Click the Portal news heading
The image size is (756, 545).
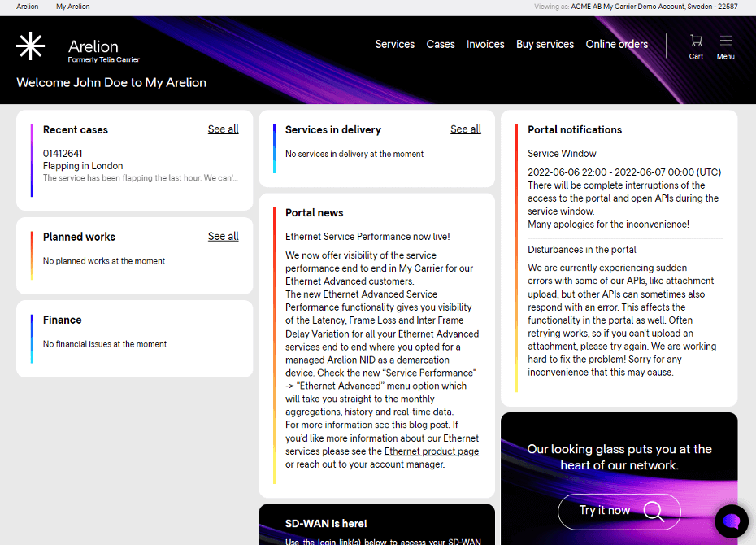tap(315, 212)
